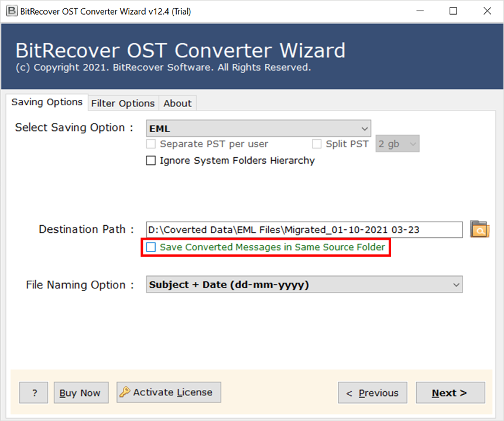Open help with the question mark button

tap(34, 393)
